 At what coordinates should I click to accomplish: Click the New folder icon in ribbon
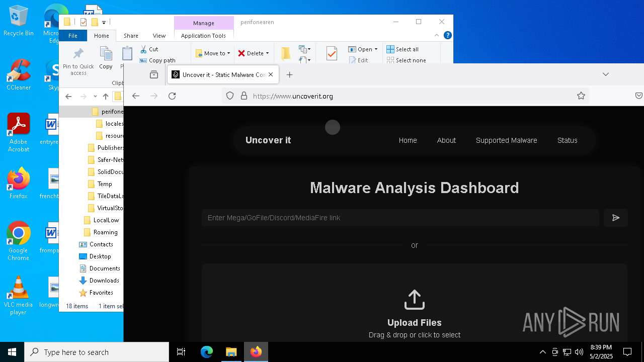(x=286, y=53)
